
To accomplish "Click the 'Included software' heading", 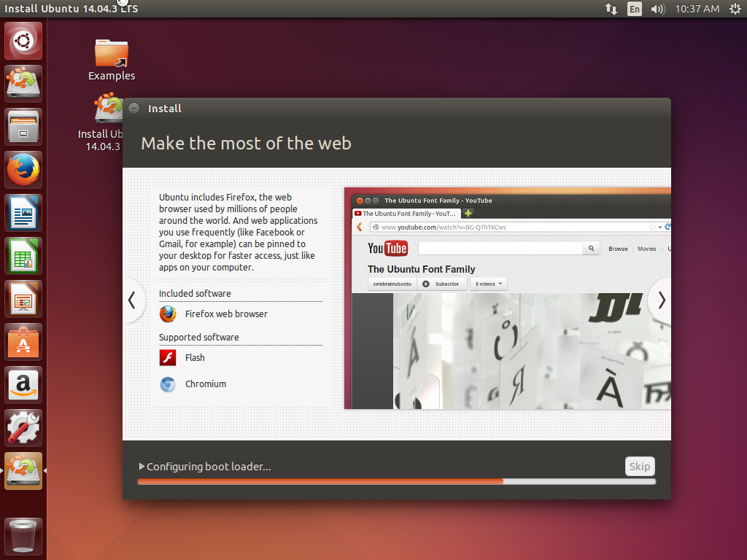I will (195, 293).
